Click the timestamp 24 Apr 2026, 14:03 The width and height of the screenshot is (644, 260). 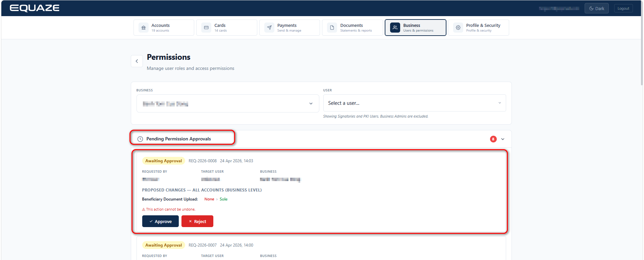click(x=236, y=161)
